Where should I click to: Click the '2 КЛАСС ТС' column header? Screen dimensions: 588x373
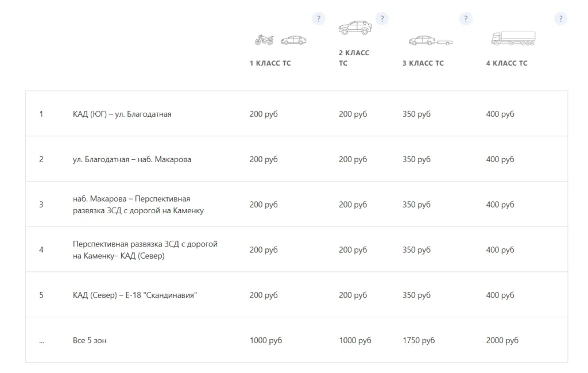coord(354,58)
